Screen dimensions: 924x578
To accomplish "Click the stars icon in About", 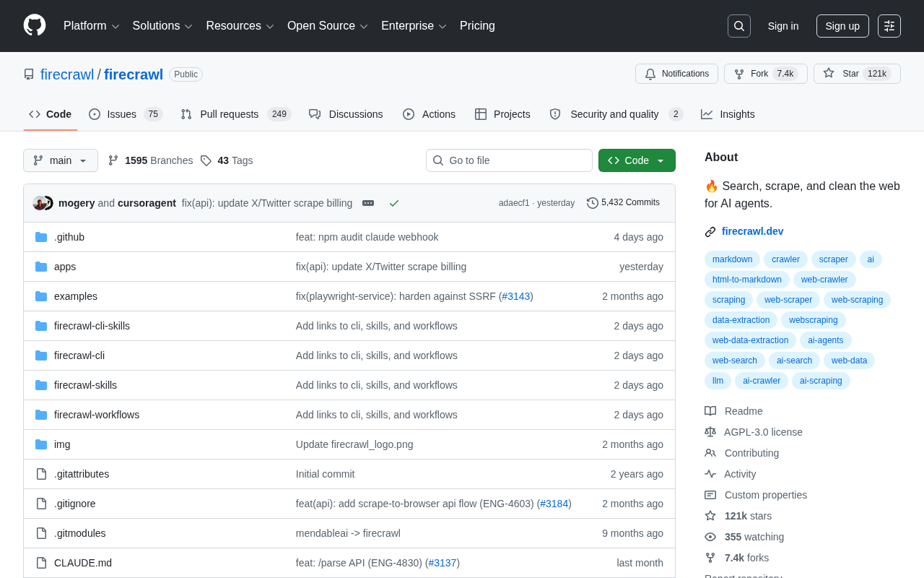I will click(710, 516).
